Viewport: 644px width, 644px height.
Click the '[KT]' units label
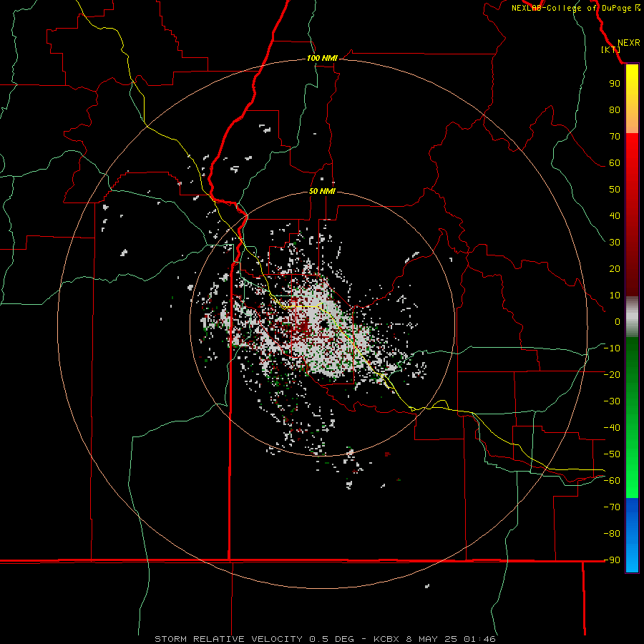pos(611,49)
